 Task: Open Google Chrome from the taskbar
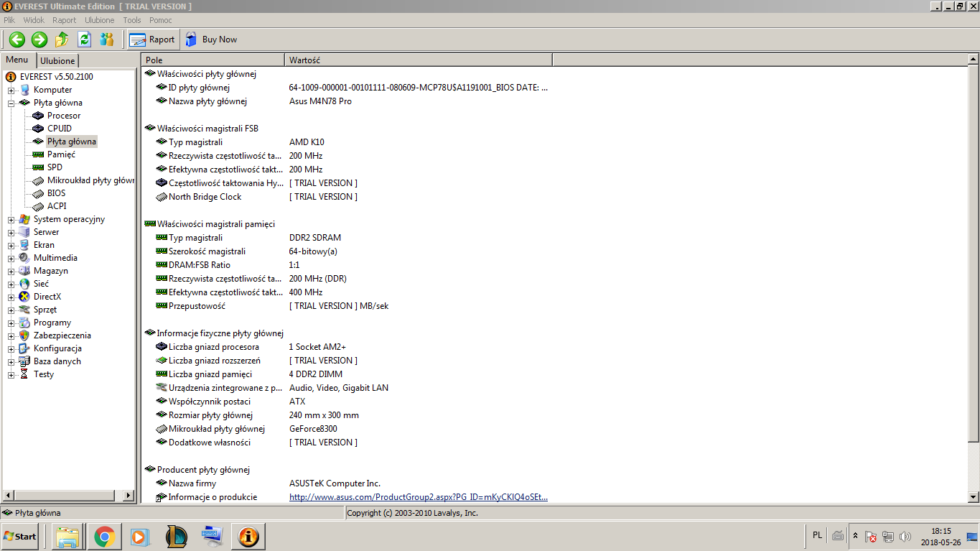(104, 536)
